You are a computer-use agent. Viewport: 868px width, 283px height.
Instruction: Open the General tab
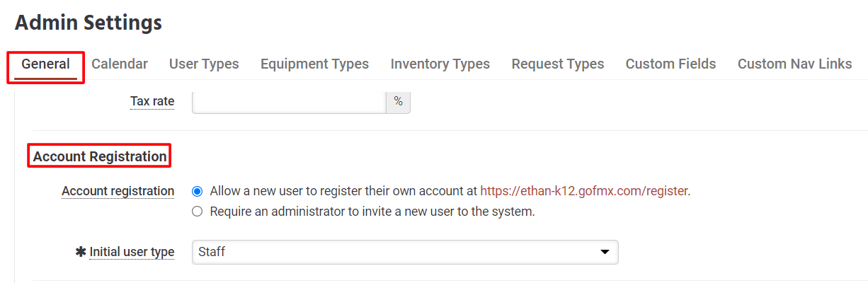[46, 64]
